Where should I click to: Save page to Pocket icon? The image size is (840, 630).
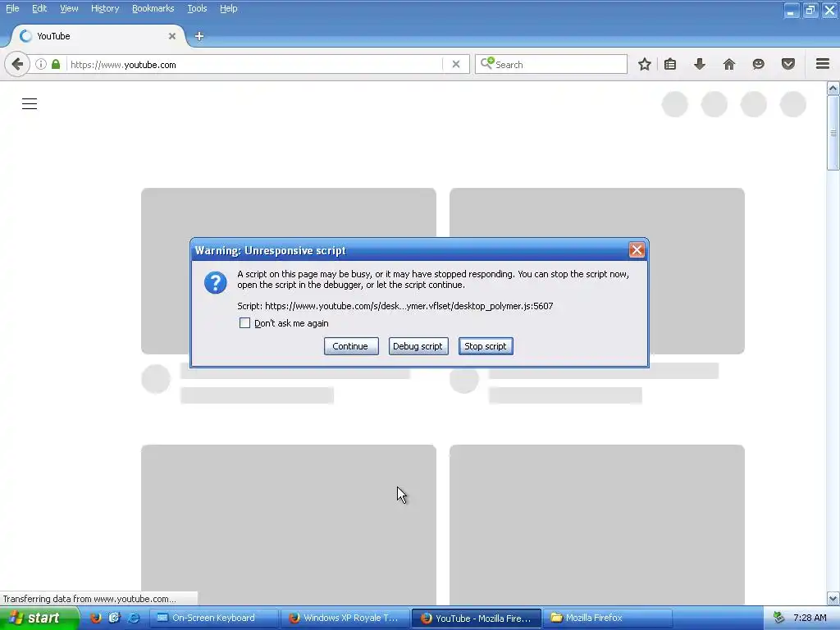pyautogui.click(x=788, y=64)
